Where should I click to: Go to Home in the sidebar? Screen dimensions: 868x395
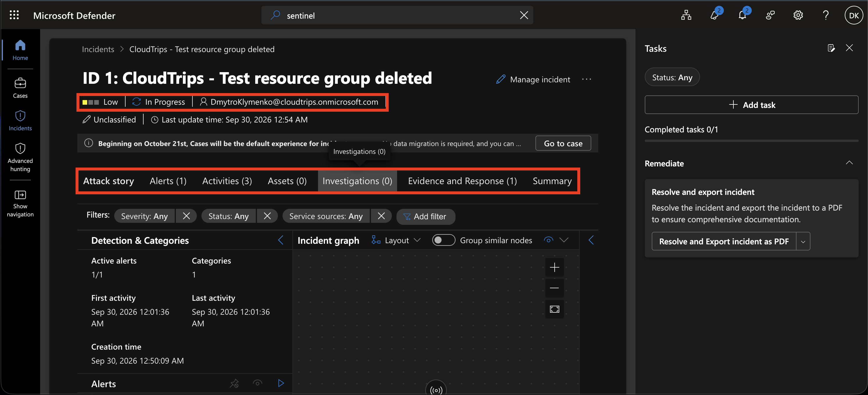pos(20,50)
